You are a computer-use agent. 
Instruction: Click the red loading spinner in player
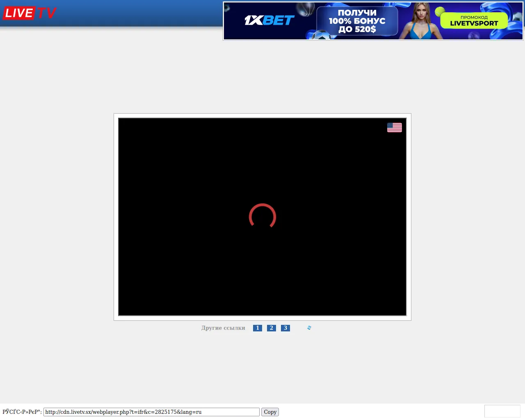(262, 216)
